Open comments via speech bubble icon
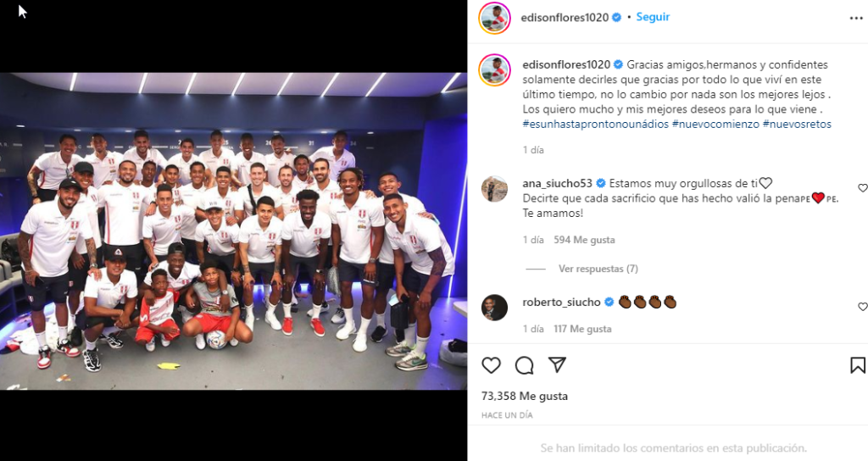 (524, 365)
